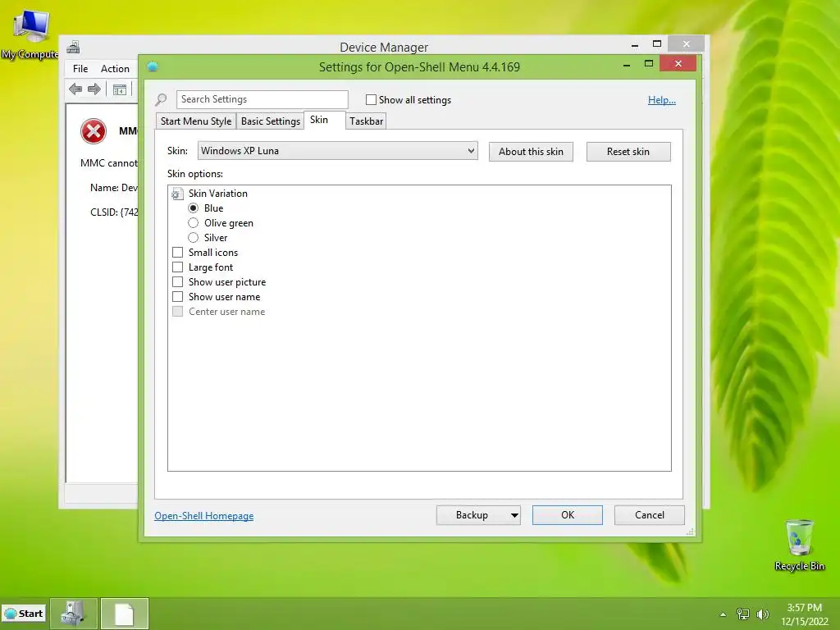Select Silver skin variation
The image size is (840, 630).
point(194,237)
